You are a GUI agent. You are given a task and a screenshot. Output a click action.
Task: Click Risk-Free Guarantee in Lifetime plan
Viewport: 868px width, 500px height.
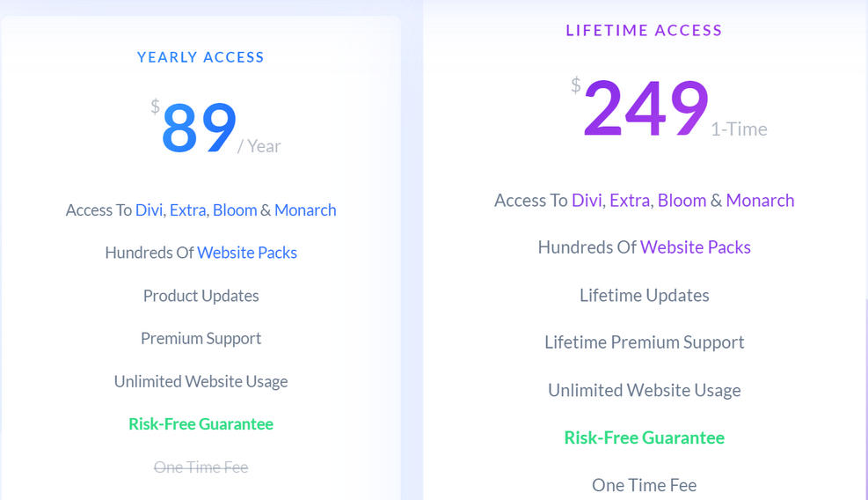pyautogui.click(x=644, y=437)
